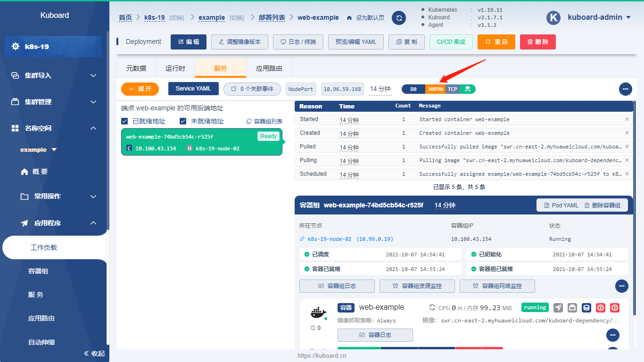644x362 pixels.
Task: Switch to the 应用路由 tab
Action: point(269,68)
